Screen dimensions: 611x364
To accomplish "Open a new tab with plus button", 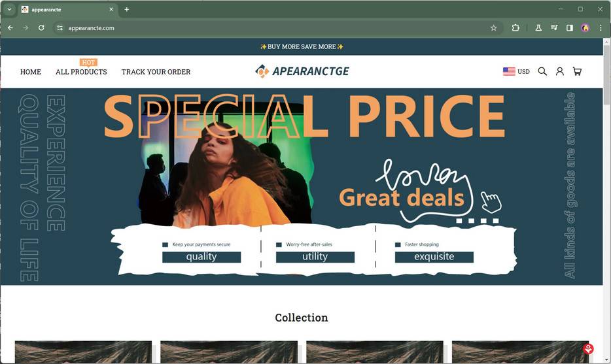I will point(127,9).
